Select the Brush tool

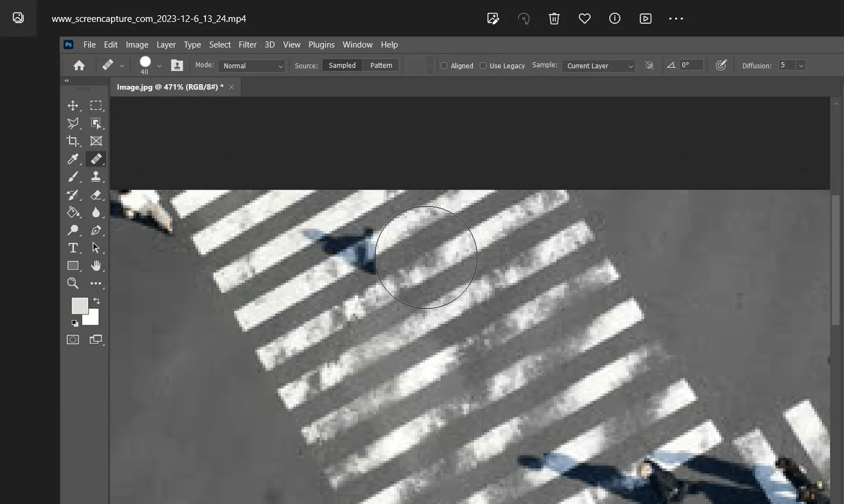point(73,177)
